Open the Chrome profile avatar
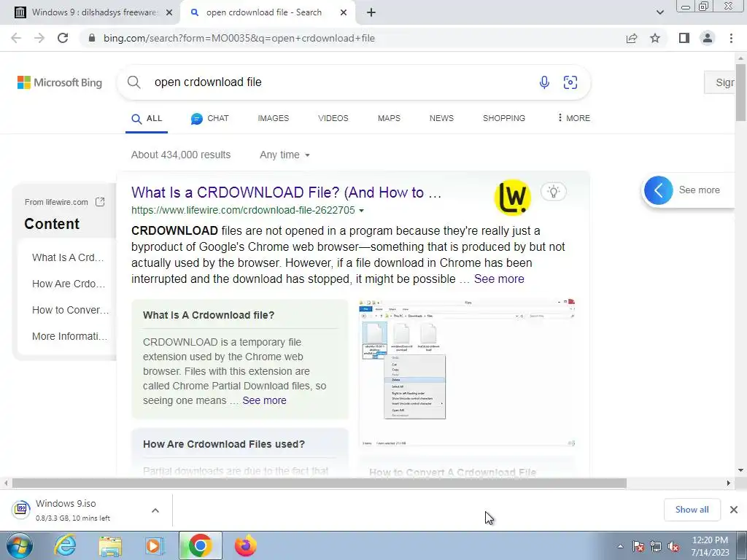 coord(708,38)
